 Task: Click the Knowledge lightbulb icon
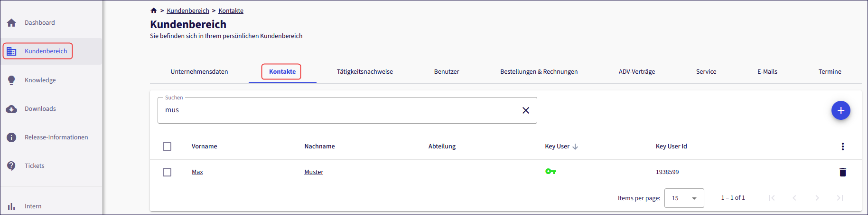pos(11,80)
